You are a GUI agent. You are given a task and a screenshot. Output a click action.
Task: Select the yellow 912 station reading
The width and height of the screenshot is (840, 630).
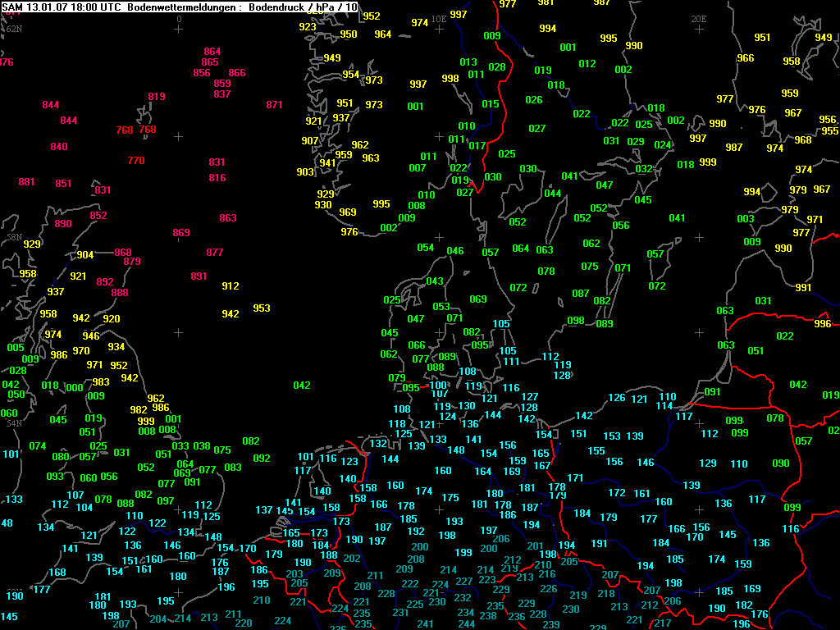click(x=231, y=286)
